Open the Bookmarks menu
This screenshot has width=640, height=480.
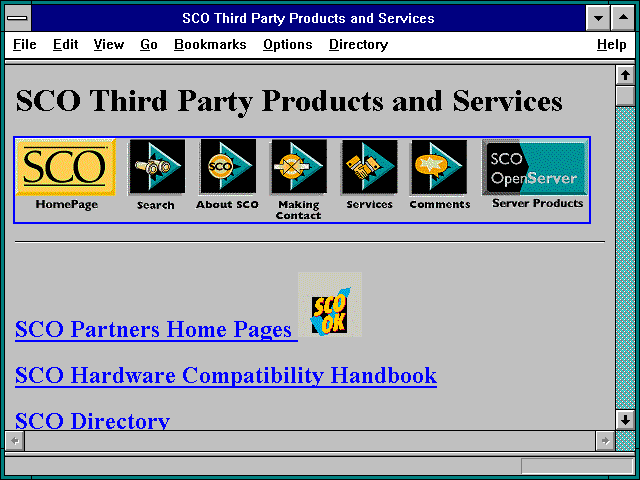(x=210, y=44)
